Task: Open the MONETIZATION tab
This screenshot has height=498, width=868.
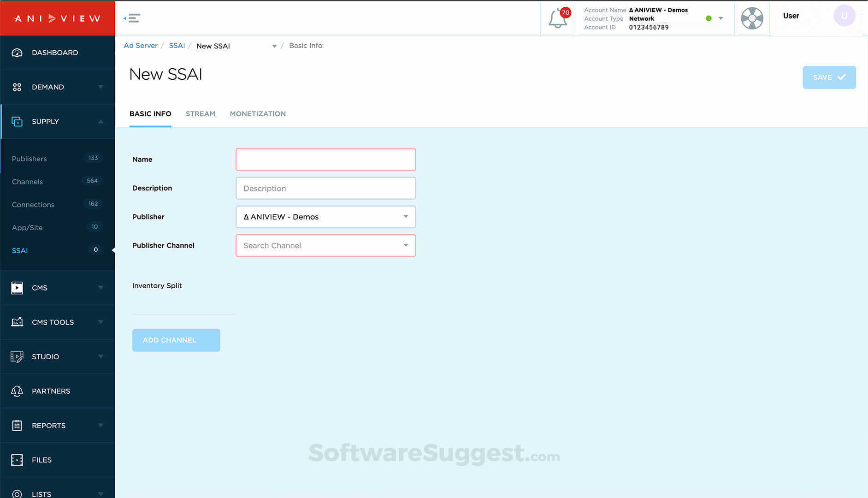Action: [x=258, y=113]
